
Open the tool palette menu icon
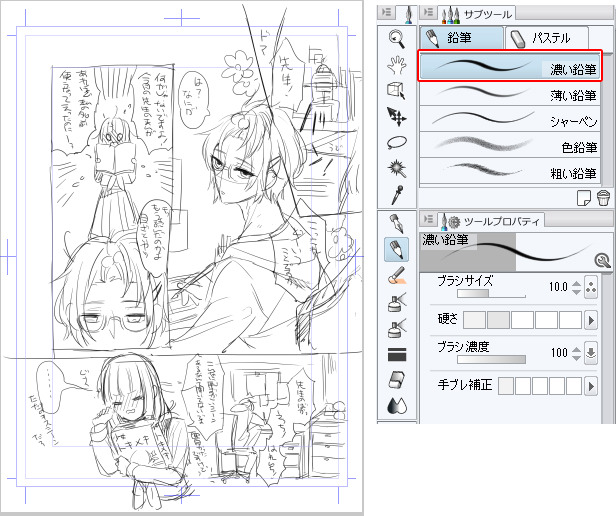click(387, 12)
